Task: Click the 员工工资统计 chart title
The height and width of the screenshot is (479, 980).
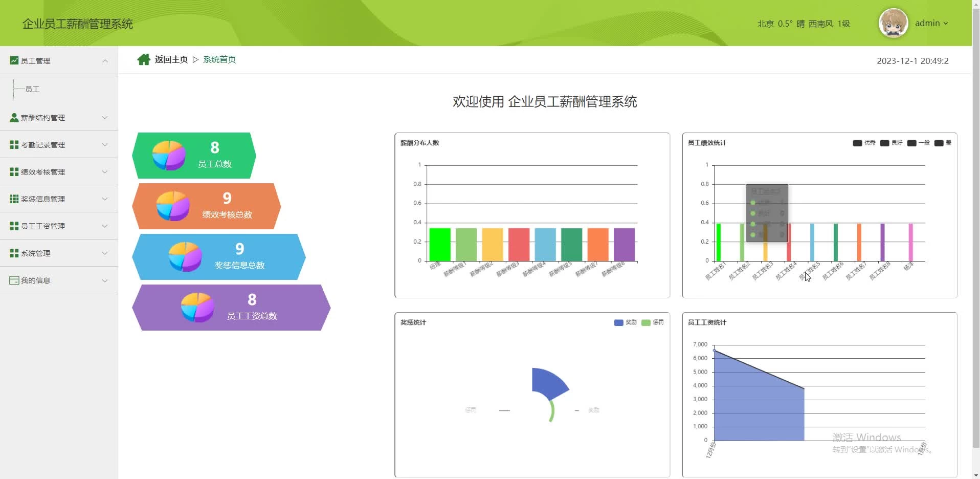Action: (x=707, y=322)
